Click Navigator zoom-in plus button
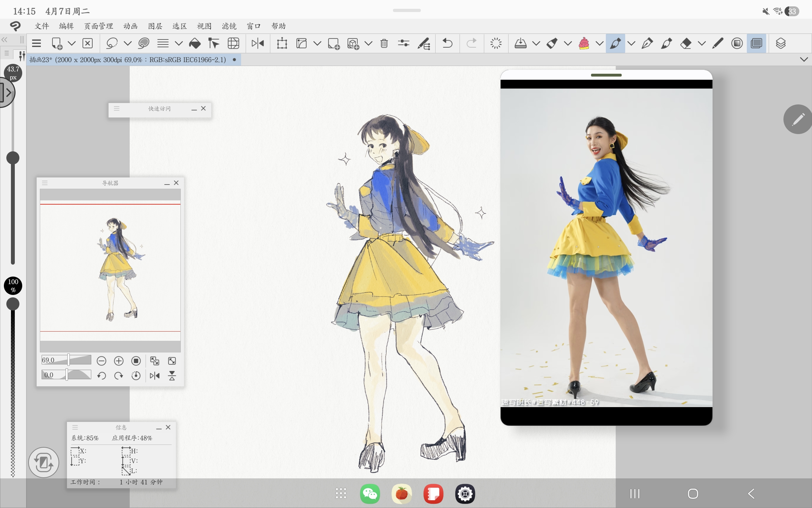The width and height of the screenshot is (812, 508). [x=119, y=361]
